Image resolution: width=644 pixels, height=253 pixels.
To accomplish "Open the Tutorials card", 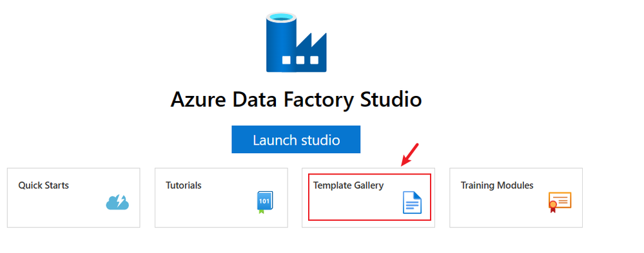I will [221, 198].
